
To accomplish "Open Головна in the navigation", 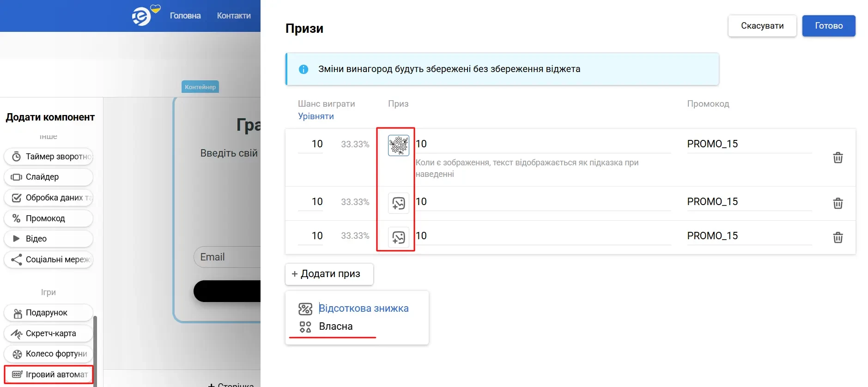I will [185, 16].
